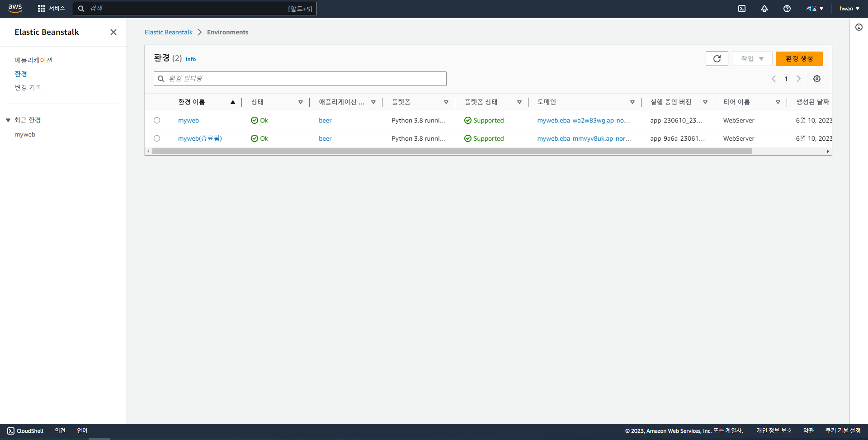Screen dimensions: 868x440
Task: Click the Supported check icon in myweb row
Action: 468,120
